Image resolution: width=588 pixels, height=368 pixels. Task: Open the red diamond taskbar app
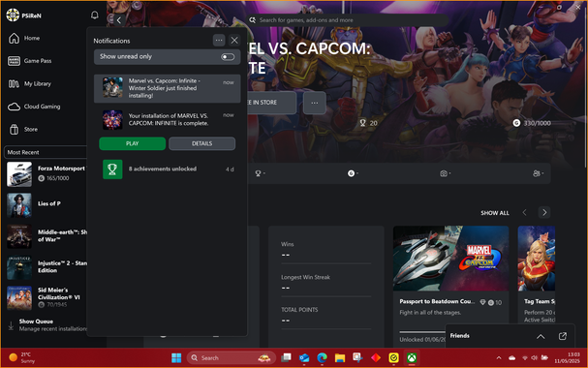376,358
